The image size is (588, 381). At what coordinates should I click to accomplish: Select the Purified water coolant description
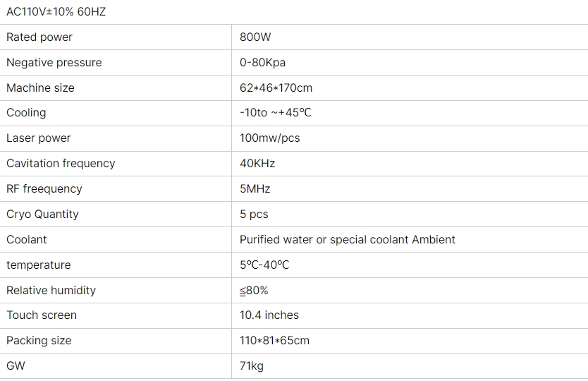coord(348,239)
